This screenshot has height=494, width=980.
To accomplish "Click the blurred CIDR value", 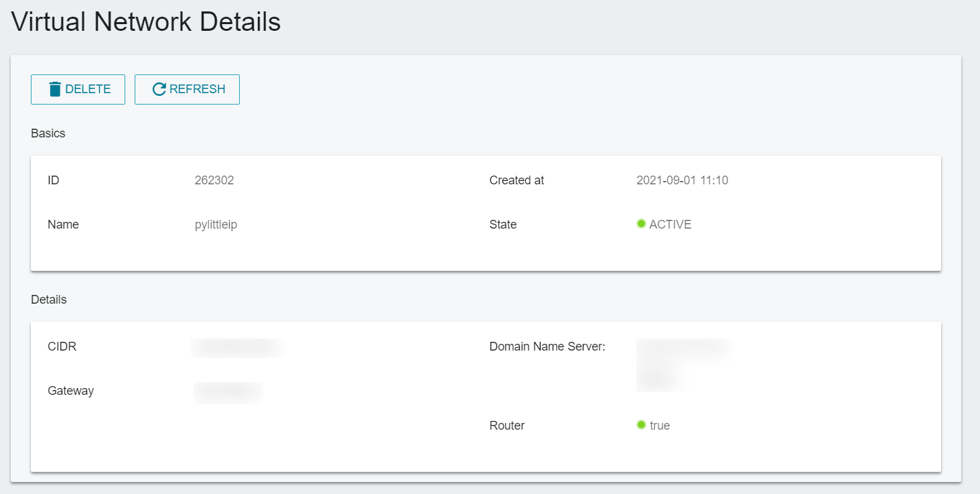I will (238, 347).
